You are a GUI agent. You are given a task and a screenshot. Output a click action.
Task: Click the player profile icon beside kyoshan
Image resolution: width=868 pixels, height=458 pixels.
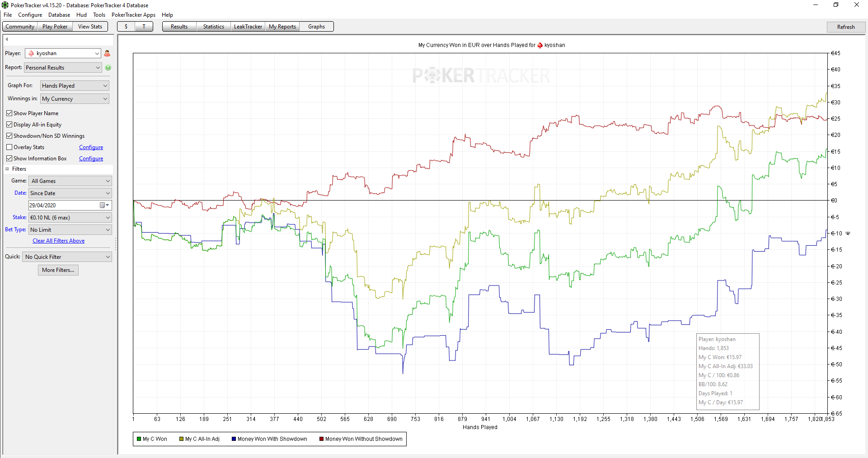point(107,53)
